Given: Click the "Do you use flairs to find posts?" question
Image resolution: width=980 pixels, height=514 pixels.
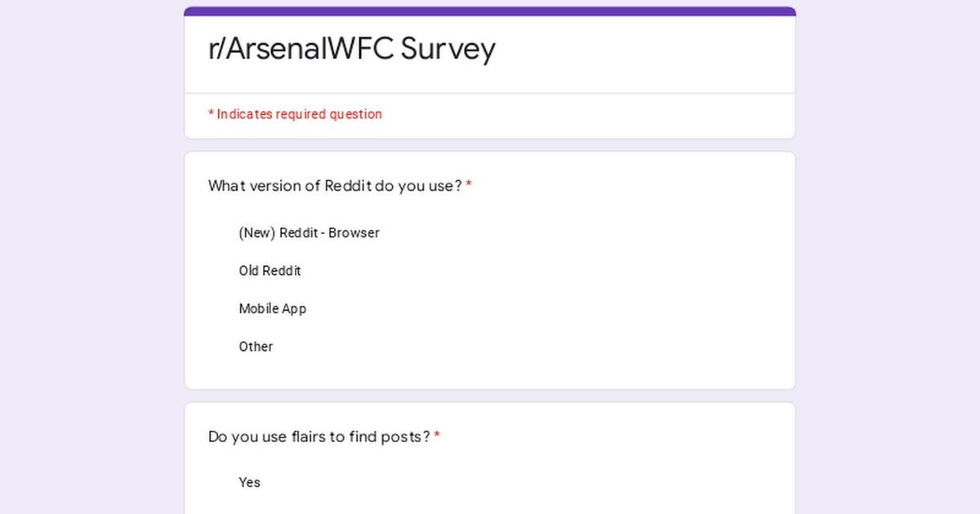Looking at the screenshot, I should 318,436.
